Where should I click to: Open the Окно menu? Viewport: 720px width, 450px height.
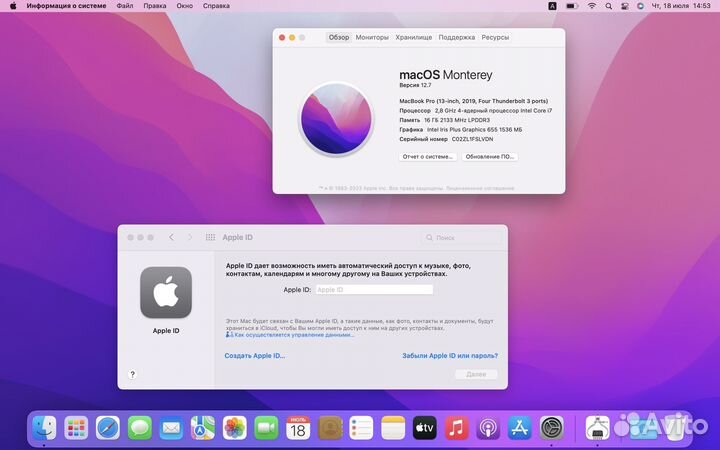(185, 6)
